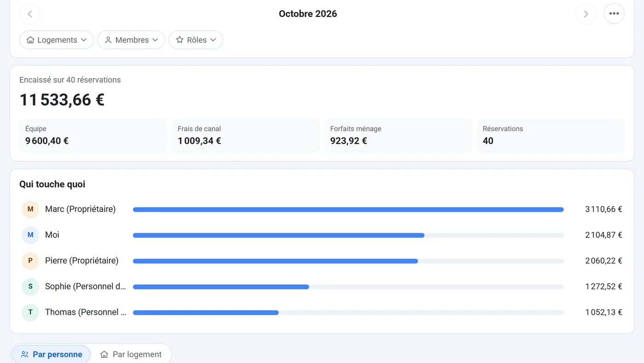Screen dimensions: 644x363
Task: Click the 11 533,66 € total
Action: tap(62, 100)
